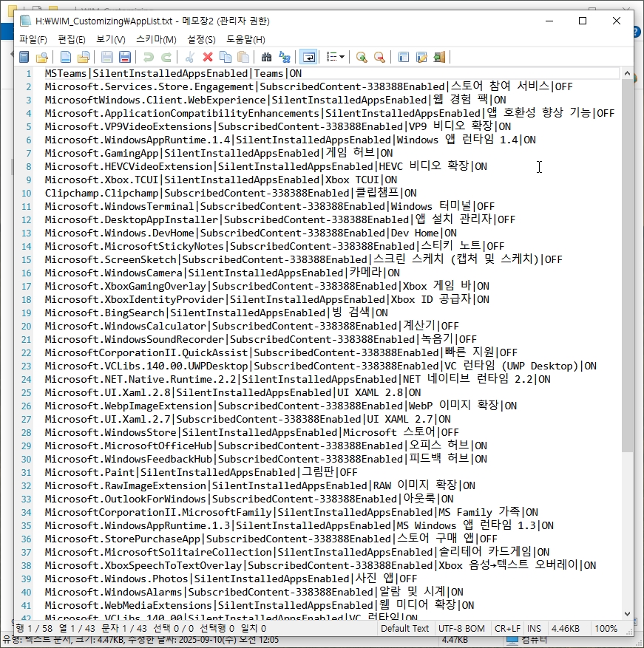644x648 pixels.
Task: Open Find with binoculars icon
Action: 267,57
